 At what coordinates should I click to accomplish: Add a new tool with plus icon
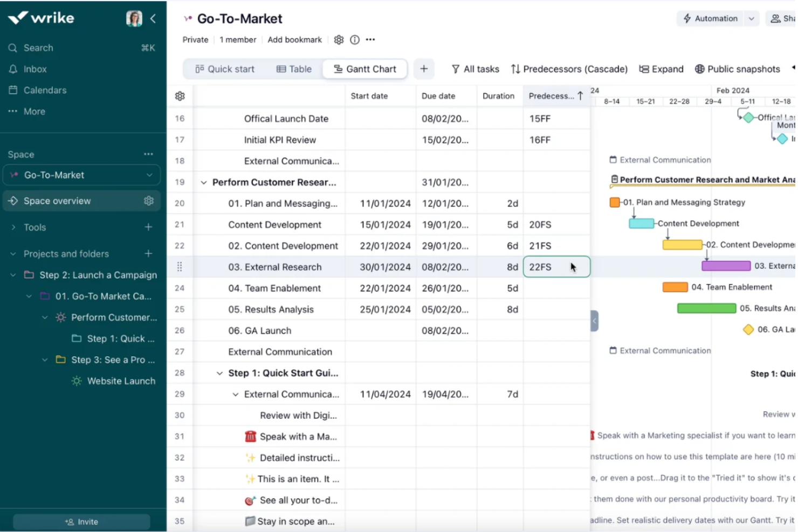tap(148, 227)
